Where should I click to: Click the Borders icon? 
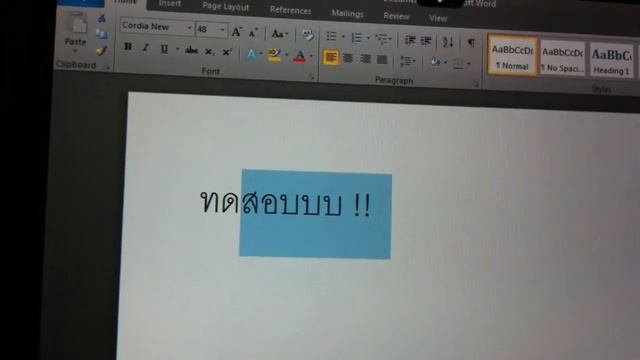click(458, 63)
